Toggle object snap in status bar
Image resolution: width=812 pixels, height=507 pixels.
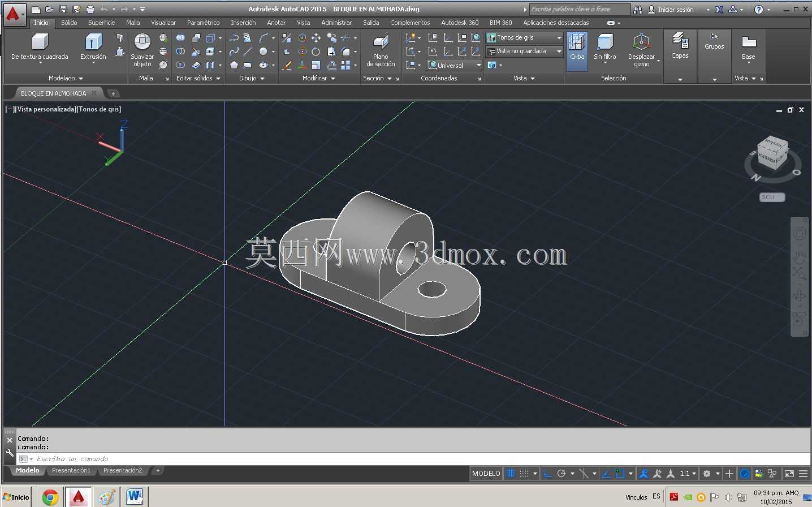[620, 474]
